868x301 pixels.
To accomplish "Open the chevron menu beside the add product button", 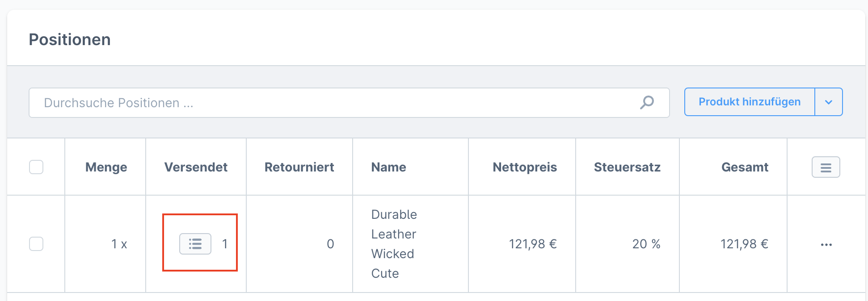I will click(x=829, y=102).
